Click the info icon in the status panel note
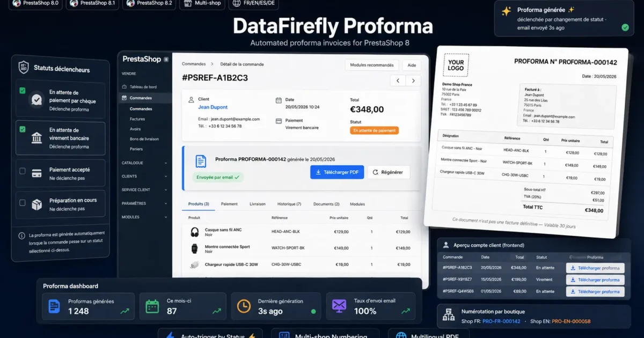 click(21, 236)
